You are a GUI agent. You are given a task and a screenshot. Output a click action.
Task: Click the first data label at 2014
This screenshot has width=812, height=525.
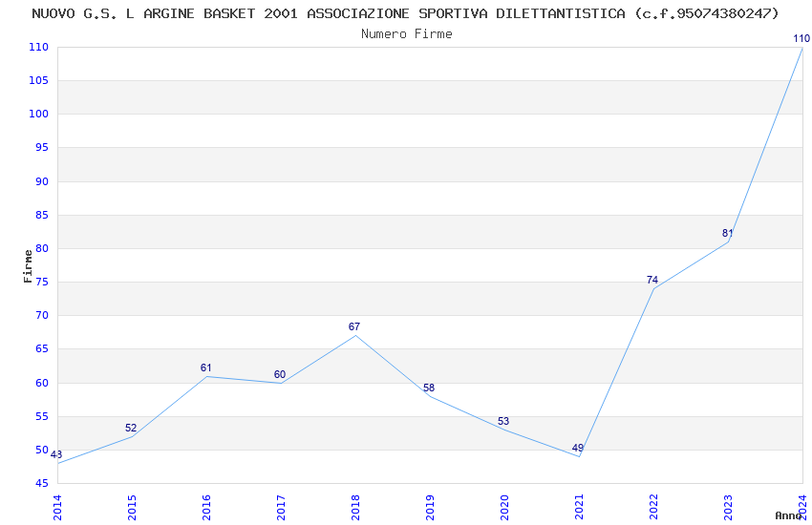pyautogui.click(x=56, y=454)
